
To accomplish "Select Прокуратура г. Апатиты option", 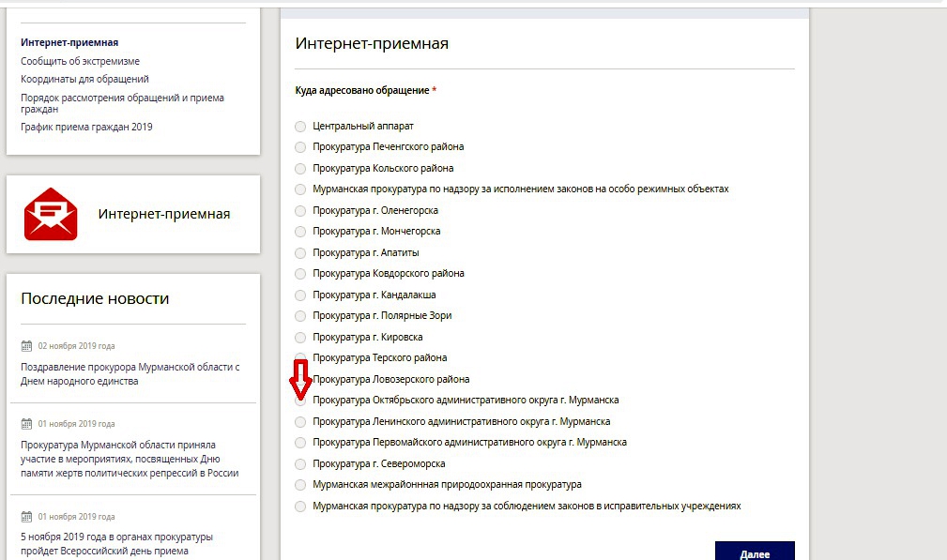I will pos(300,253).
